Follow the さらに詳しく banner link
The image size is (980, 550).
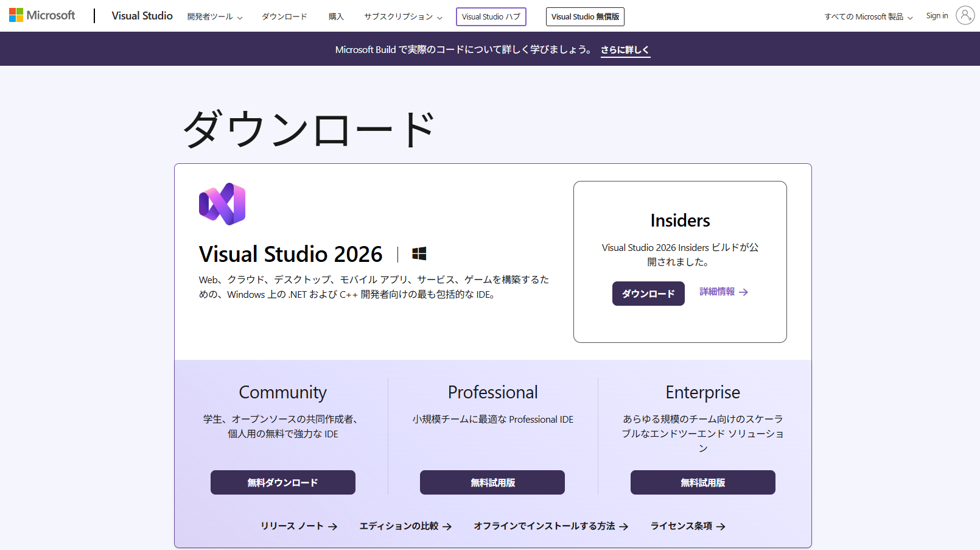pyautogui.click(x=625, y=50)
